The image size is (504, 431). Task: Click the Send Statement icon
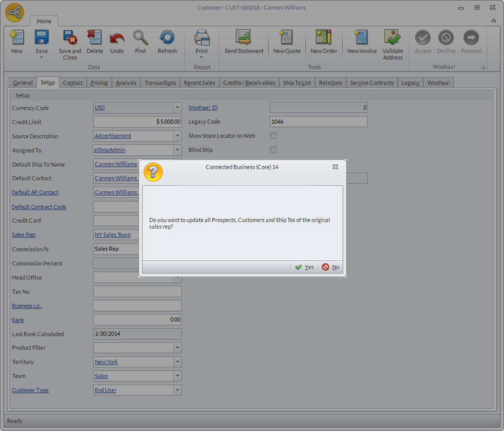[x=244, y=38]
